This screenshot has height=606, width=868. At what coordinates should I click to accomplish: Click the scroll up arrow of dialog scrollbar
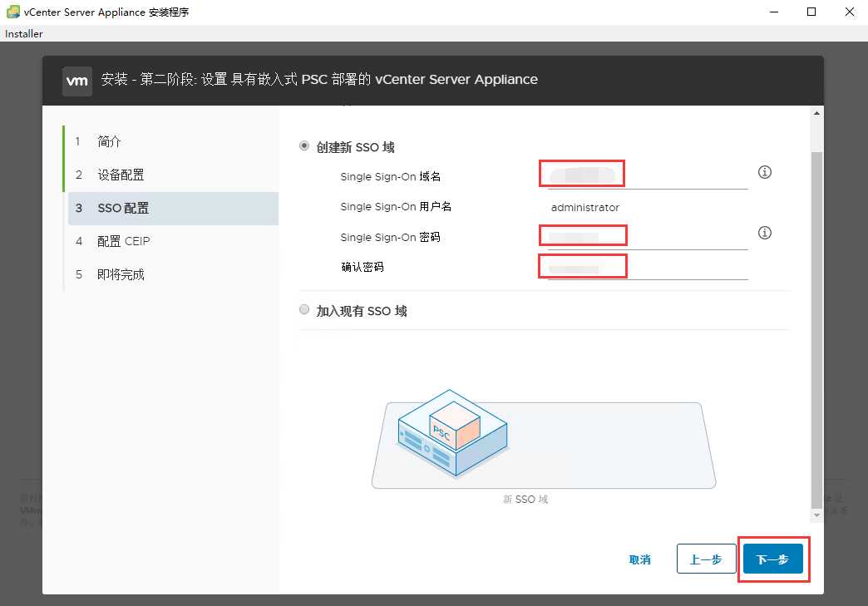pyautogui.click(x=816, y=112)
